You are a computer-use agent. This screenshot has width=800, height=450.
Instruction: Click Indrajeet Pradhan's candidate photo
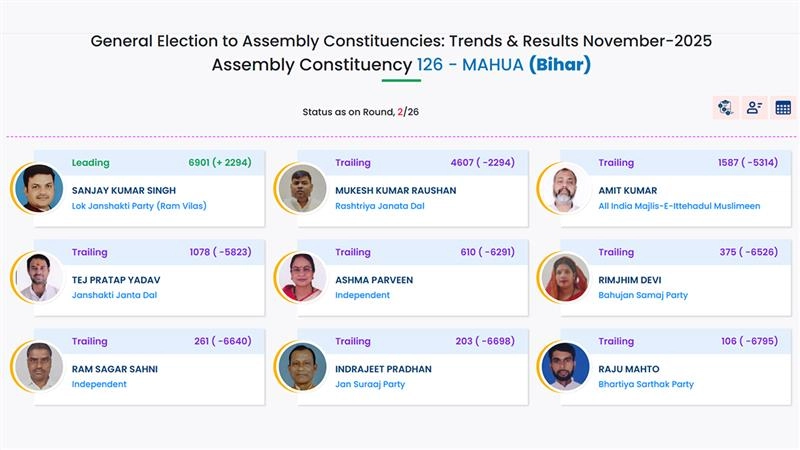pyautogui.click(x=303, y=367)
